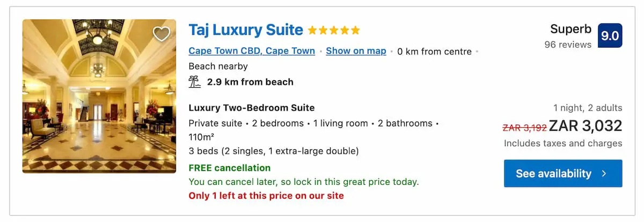Image resolution: width=644 pixels, height=222 pixels.
Task: Click the five-star rating icons
Action: click(334, 30)
